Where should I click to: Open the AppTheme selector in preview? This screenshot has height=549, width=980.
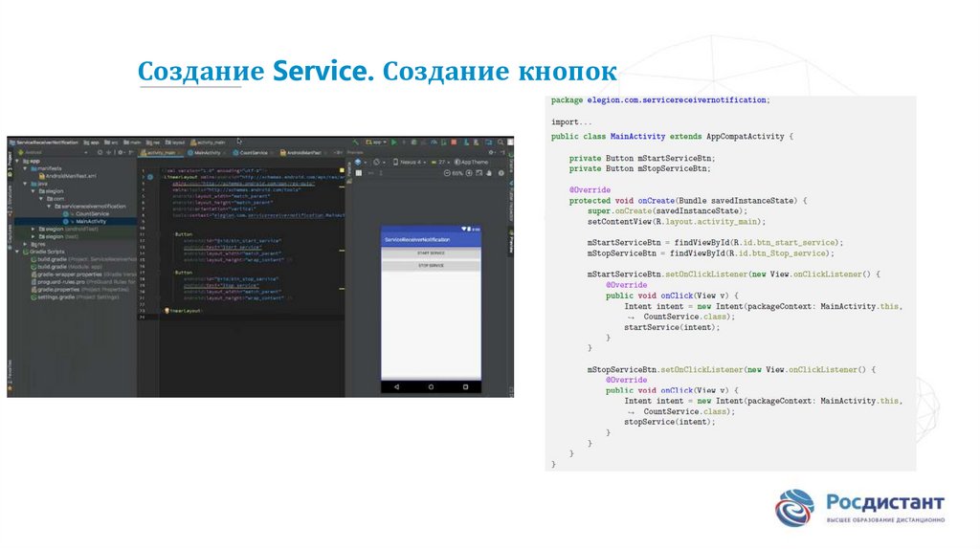click(471, 163)
